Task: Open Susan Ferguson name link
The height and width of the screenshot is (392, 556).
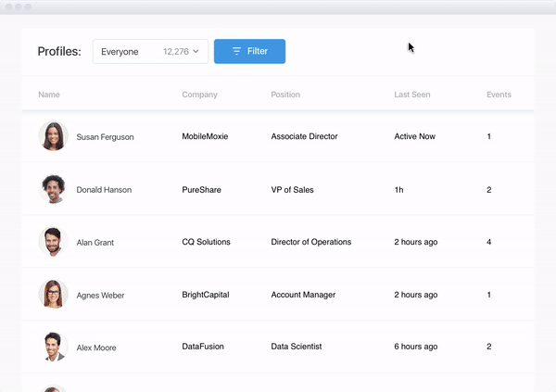Action: pos(105,137)
